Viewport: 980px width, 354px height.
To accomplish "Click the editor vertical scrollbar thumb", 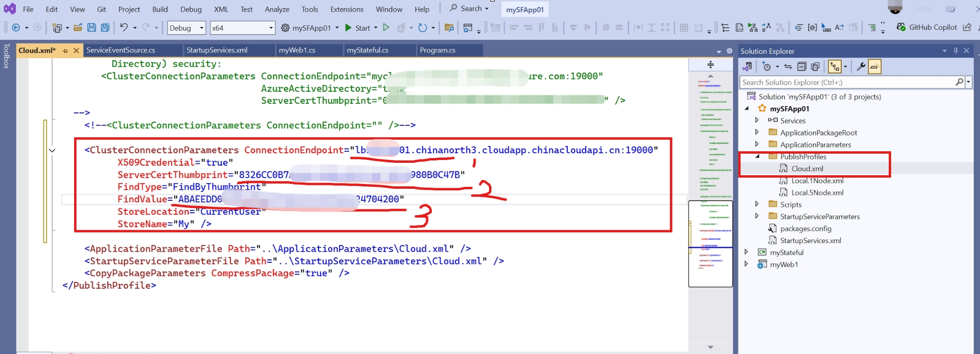I will pos(710,244).
